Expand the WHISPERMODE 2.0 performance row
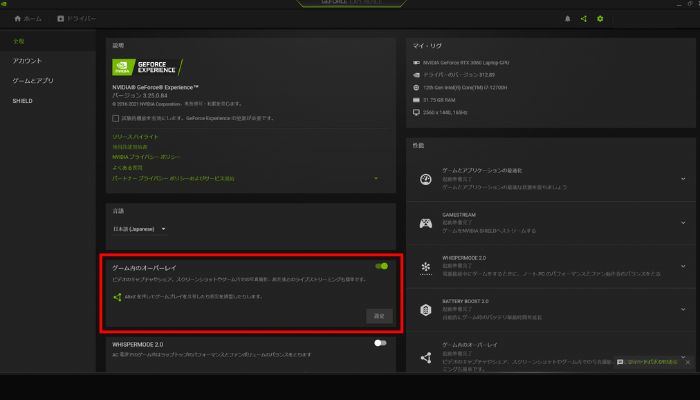Image resolution: width=700 pixels, height=400 pixels. click(683, 267)
